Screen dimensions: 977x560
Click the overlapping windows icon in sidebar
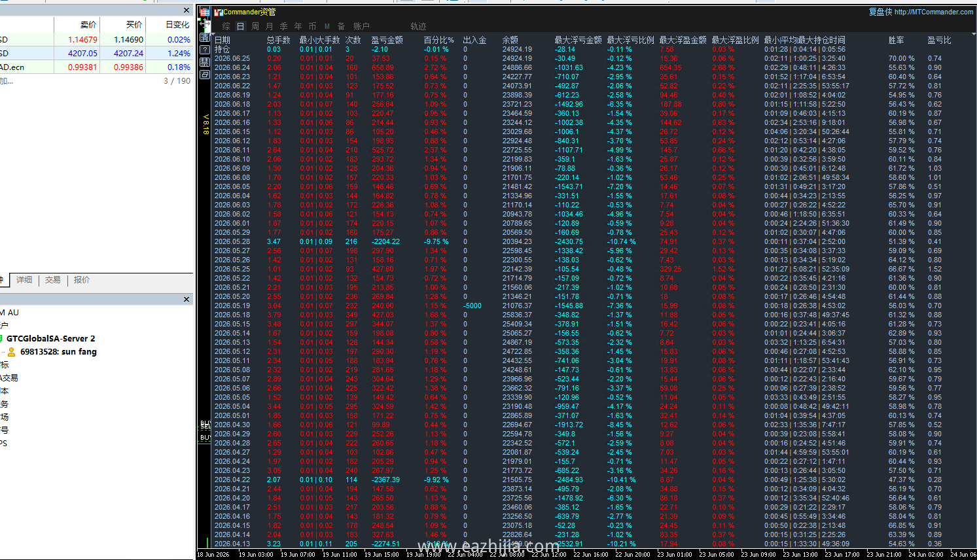click(205, 75)
